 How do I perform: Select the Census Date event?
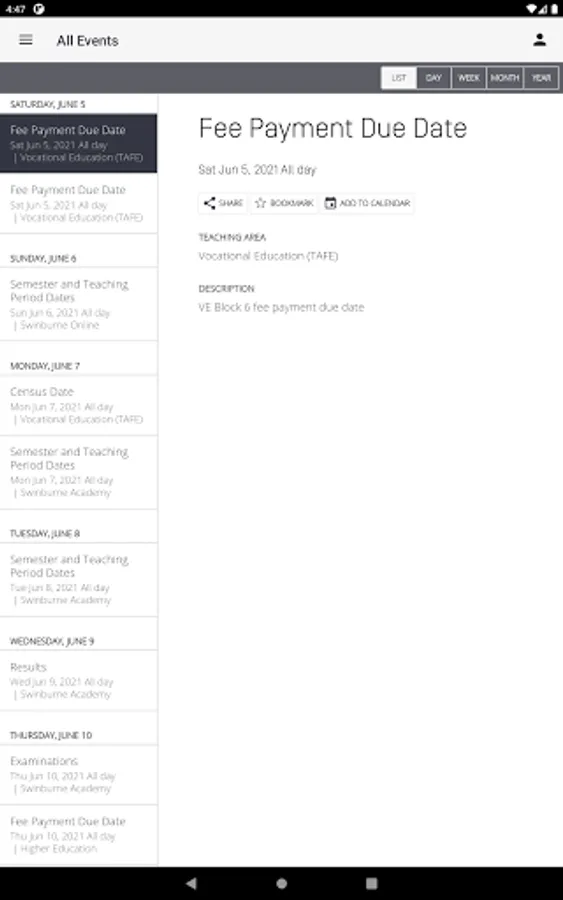(79, 405)
